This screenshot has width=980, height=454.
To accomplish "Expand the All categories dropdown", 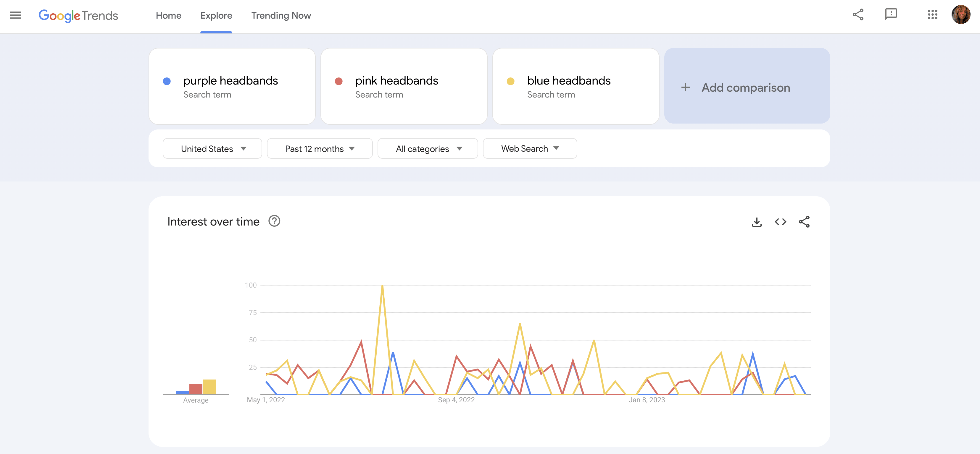I will point(428,149).
